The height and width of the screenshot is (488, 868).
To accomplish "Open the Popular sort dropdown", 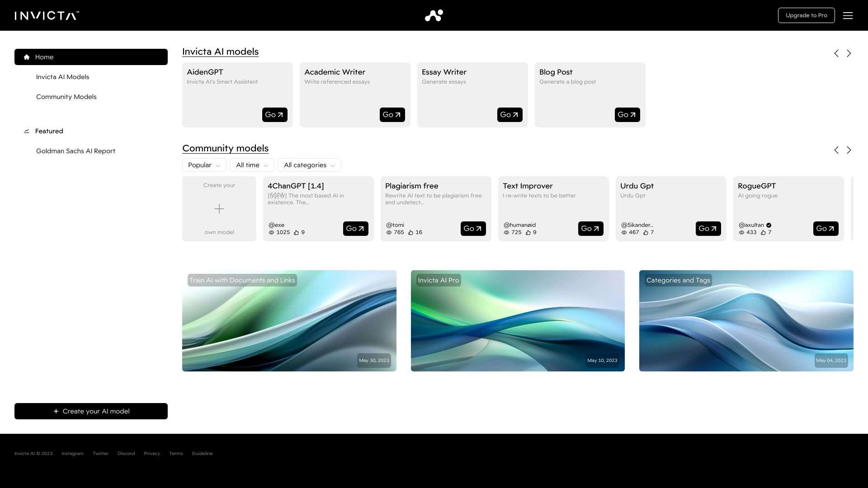I will pos(204,165).
